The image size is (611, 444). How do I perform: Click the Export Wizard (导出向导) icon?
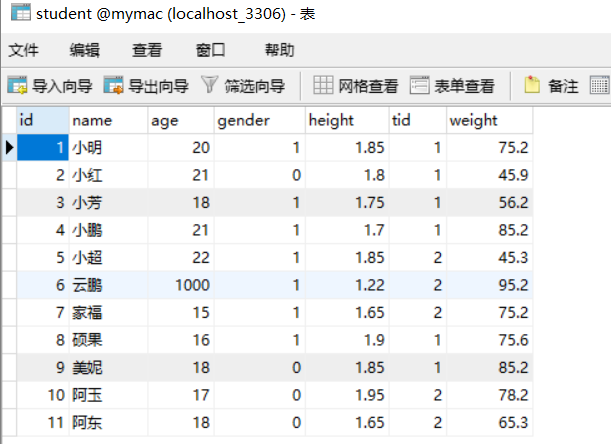[113, 85]
